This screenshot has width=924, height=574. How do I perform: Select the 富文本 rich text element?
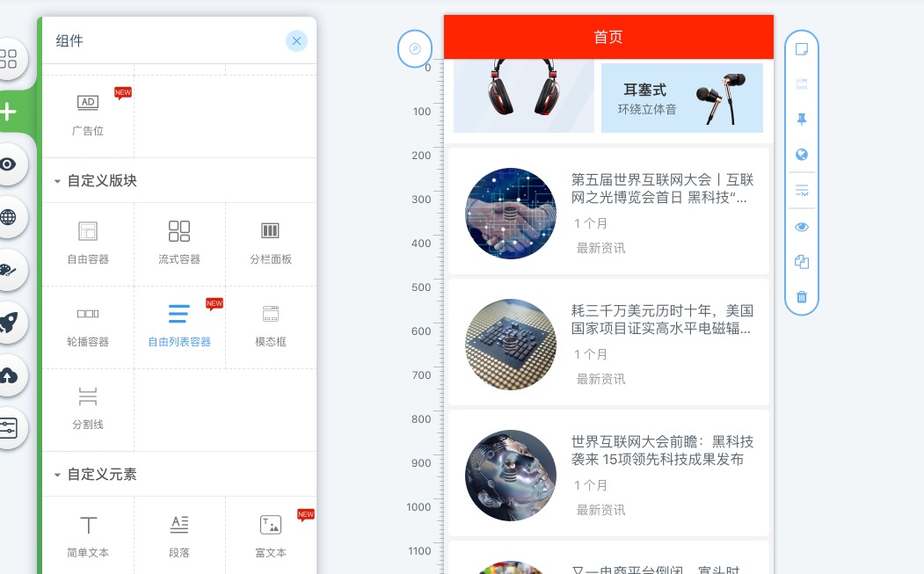pyautogui.click(x=271, y=536)
